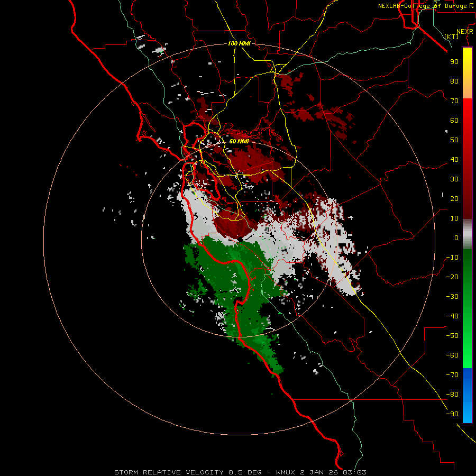Click the legend value "-40"
This screenshot has width=476, height=476.
pos(452,316)
